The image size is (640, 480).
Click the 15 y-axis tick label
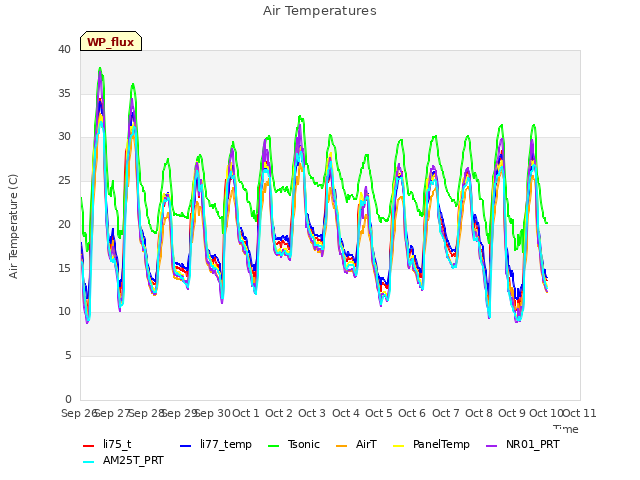pos(64,268)
